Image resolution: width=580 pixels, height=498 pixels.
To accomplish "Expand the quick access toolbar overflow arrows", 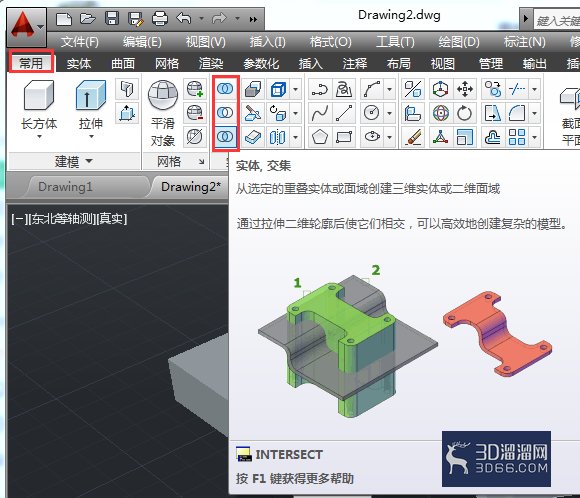I will point(253,19).
